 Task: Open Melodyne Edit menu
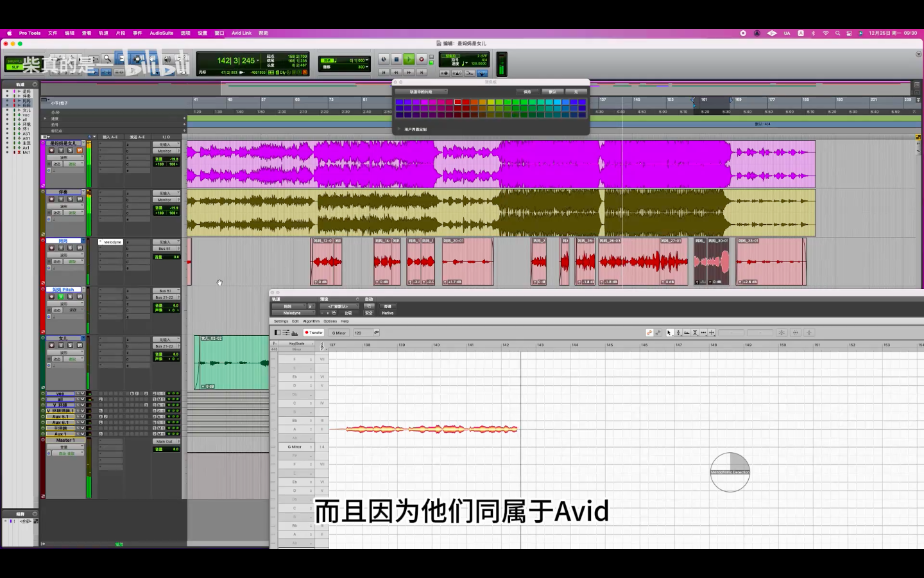pos(295,321)
